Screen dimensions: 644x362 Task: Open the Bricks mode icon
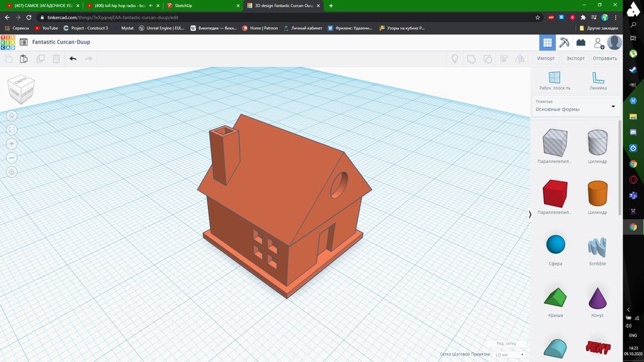tap(581, 43)
